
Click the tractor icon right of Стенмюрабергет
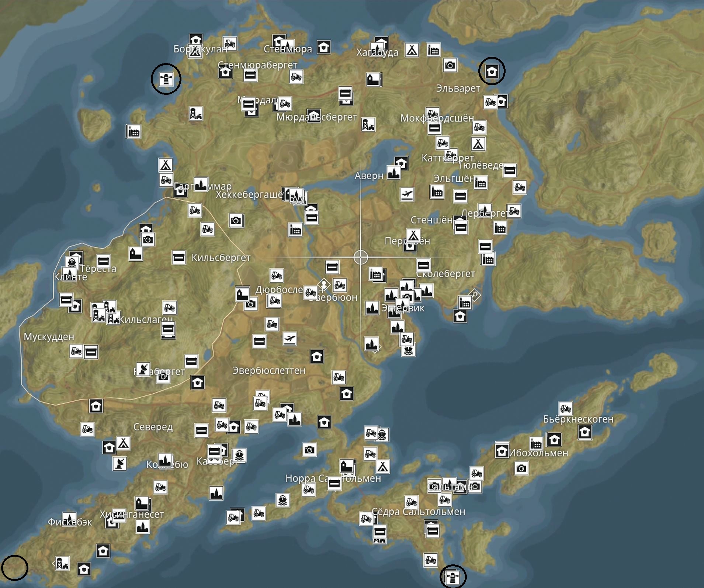tap(296, 77)
